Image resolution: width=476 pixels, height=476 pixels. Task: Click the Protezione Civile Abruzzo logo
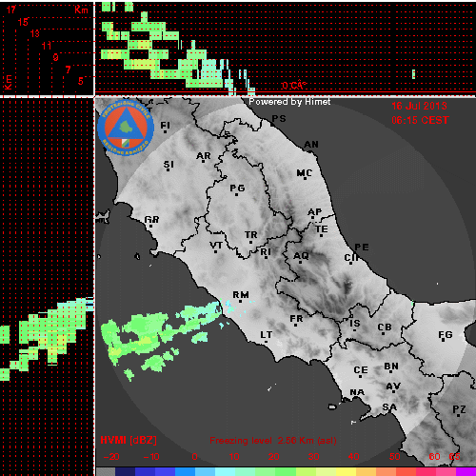126,128
